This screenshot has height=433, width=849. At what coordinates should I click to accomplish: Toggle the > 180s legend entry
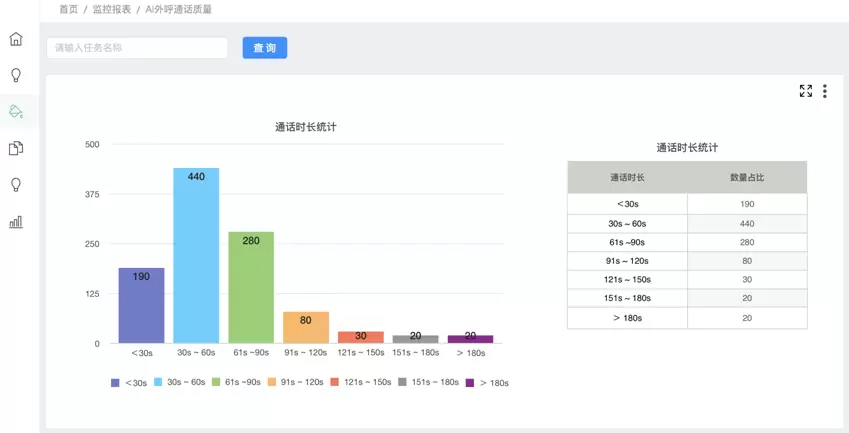[x=487, y=383]
